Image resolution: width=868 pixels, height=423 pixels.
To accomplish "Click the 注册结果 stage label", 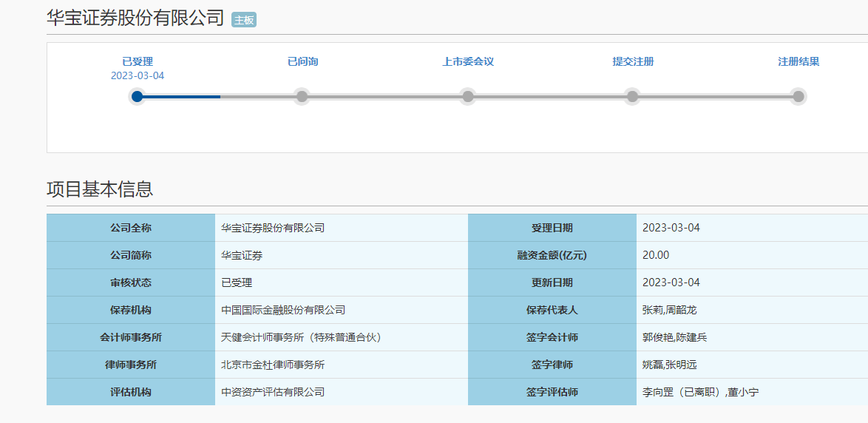I will [x=799, y=61].
